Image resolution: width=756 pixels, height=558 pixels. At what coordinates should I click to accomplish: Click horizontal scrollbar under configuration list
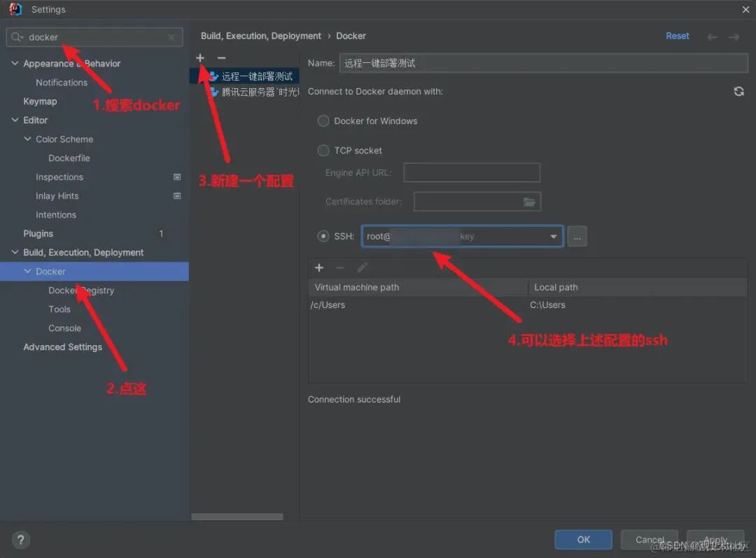237,517
